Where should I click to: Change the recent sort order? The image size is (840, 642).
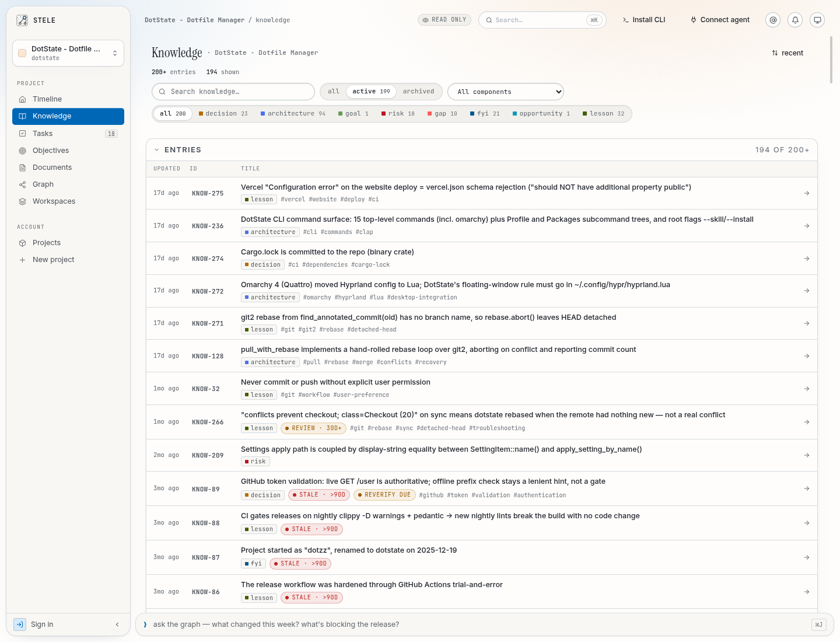coord(787,53)
